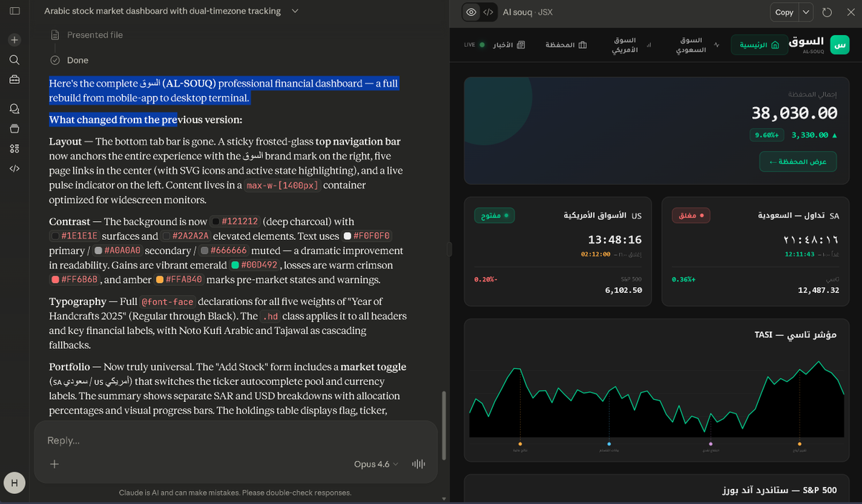Click the #FF6B6B crimson color chip

[x=75, y=279]
